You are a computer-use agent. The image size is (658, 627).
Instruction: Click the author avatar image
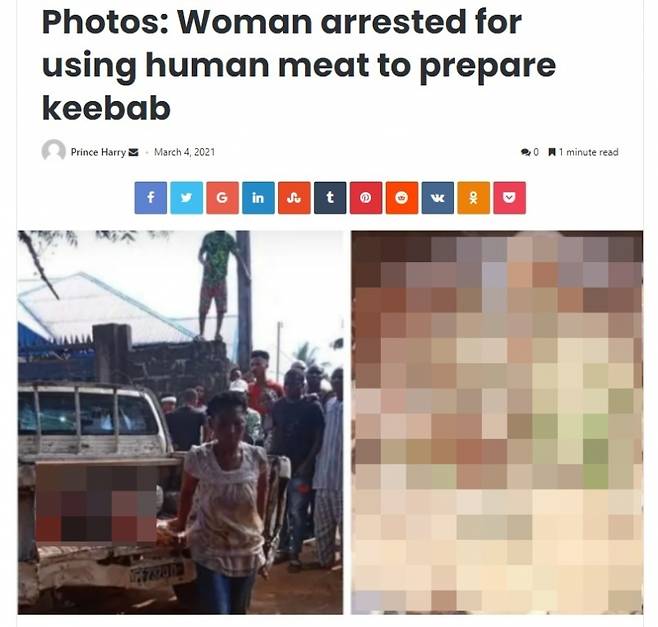tap(53, 151)
